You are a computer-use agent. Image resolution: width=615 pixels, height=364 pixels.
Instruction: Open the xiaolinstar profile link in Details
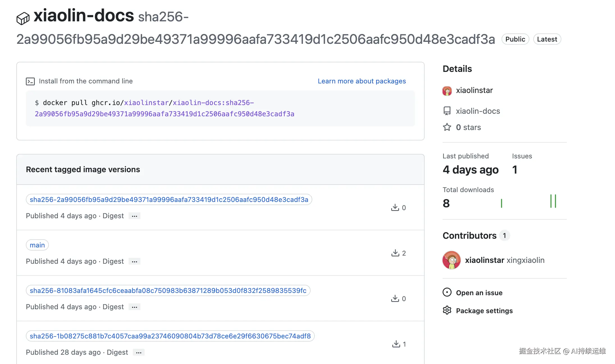475,90
